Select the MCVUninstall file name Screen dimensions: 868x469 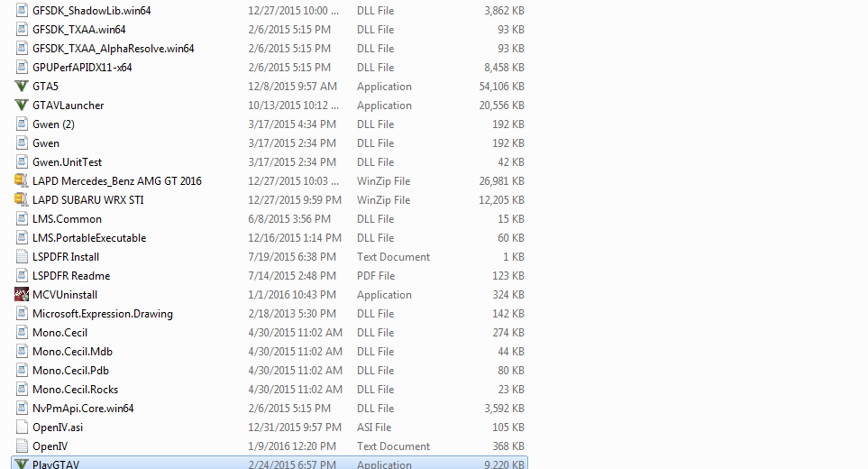[x=65, y=295]
